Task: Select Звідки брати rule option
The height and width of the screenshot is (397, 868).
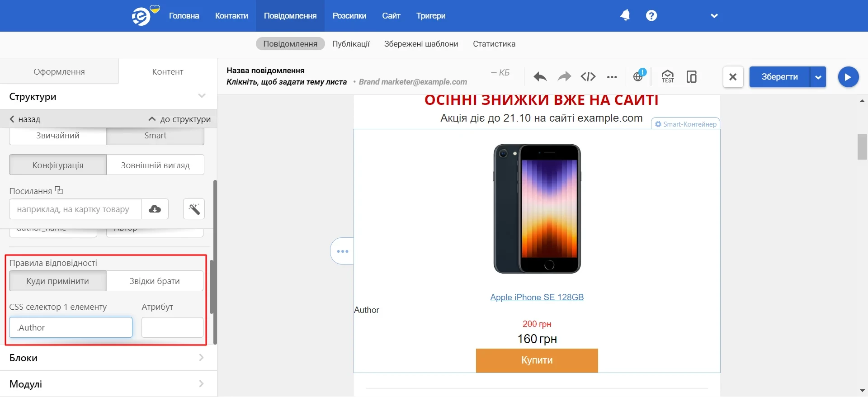Action: pos(155,281)
